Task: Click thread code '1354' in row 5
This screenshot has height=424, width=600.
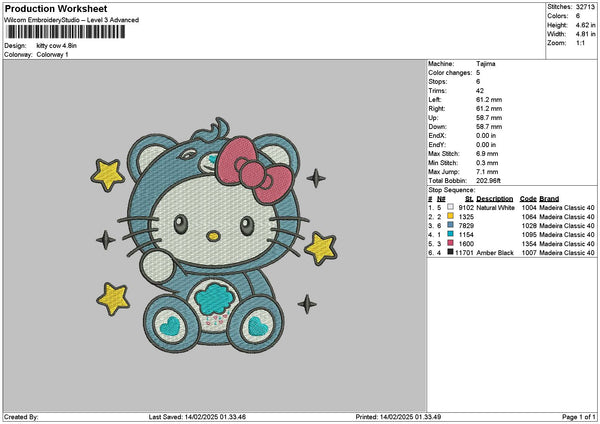Action: [529, 244]
